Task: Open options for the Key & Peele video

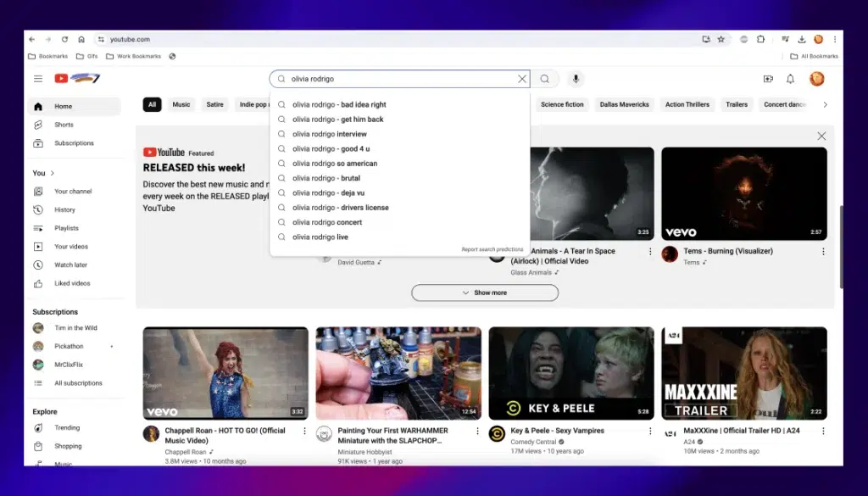Action: (650, 431)
